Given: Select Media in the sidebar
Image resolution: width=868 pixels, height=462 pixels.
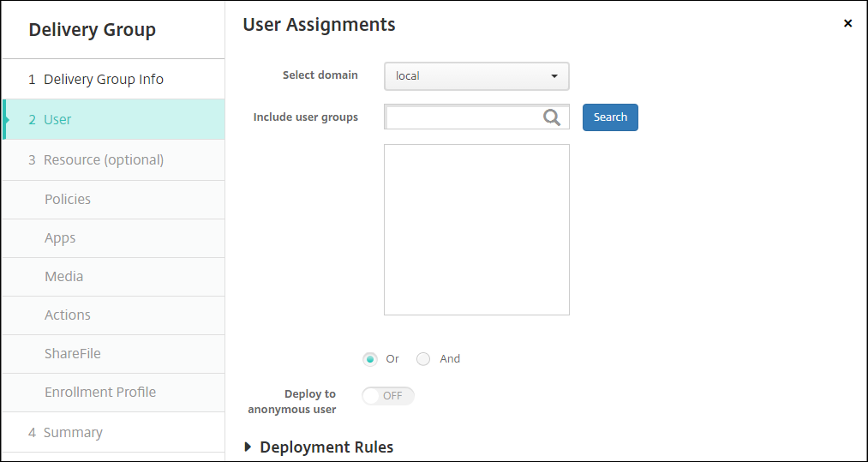Looking at the screenshot, I should (64, 277).
